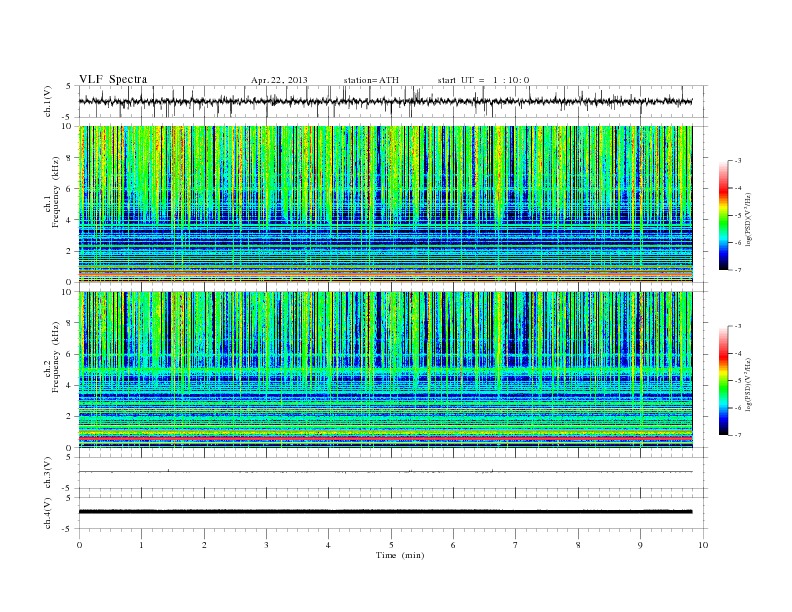Select the ch.2 "log(PSD)(V²/Hz)" colorbar label

click(x=749, y=384)
